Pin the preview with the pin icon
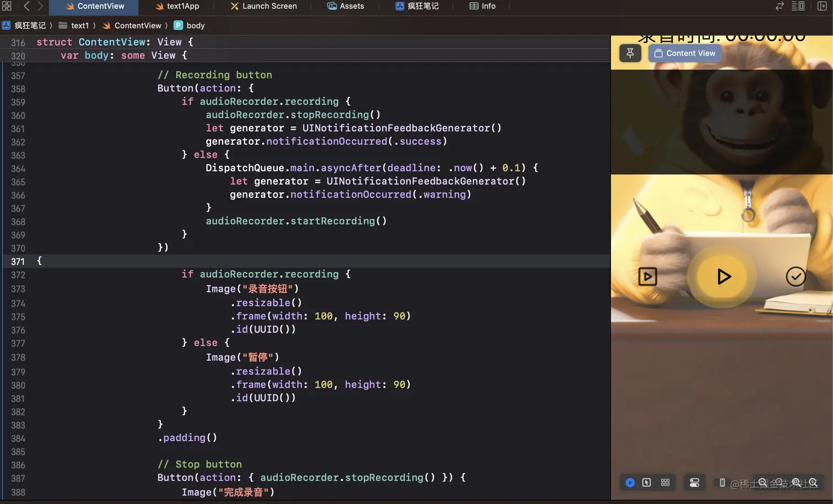Viewport: 833px width, 504px height. [x=630, y=53]
